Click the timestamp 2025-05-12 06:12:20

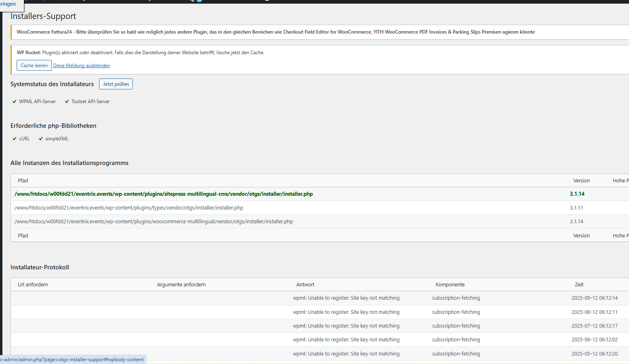595,354
